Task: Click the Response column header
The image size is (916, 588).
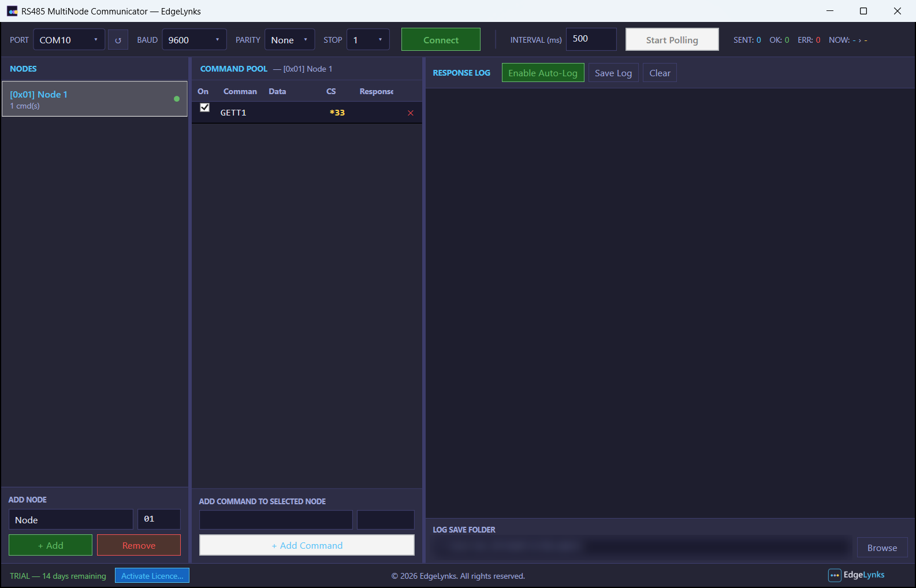Action: (377, 91)
